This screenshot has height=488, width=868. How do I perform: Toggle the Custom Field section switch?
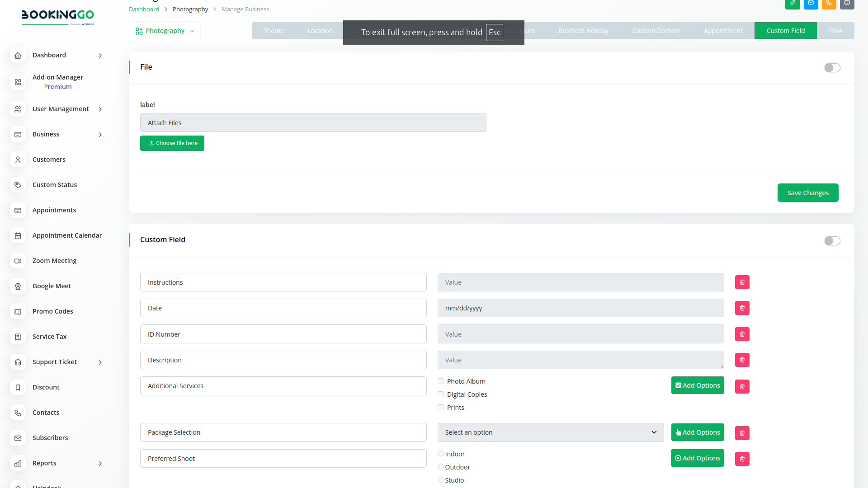point(832,241)
